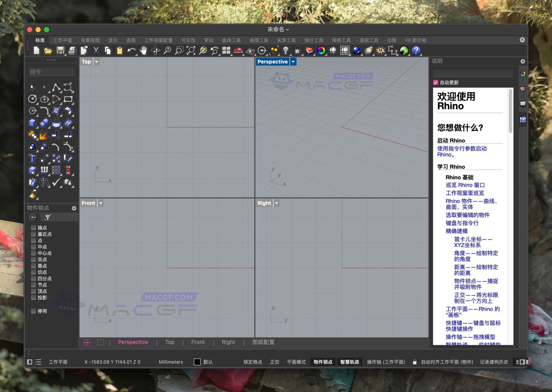Enable the 端点 osnap checkbox
The width and height of the screenshot is (552, 392).
(33, 228)
